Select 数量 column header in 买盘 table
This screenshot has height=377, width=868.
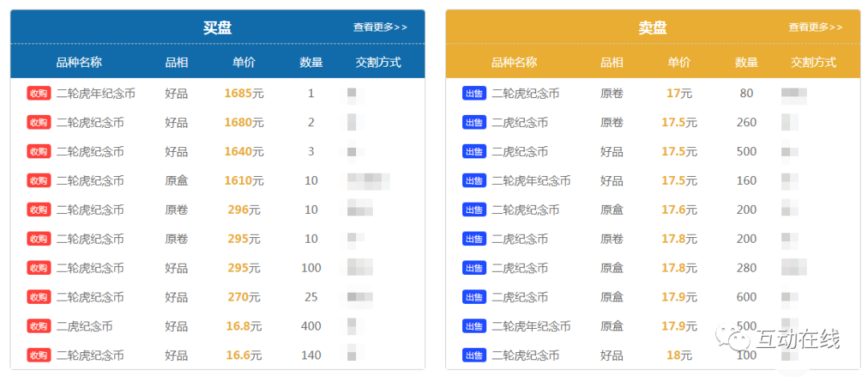[x=311, y=62]
